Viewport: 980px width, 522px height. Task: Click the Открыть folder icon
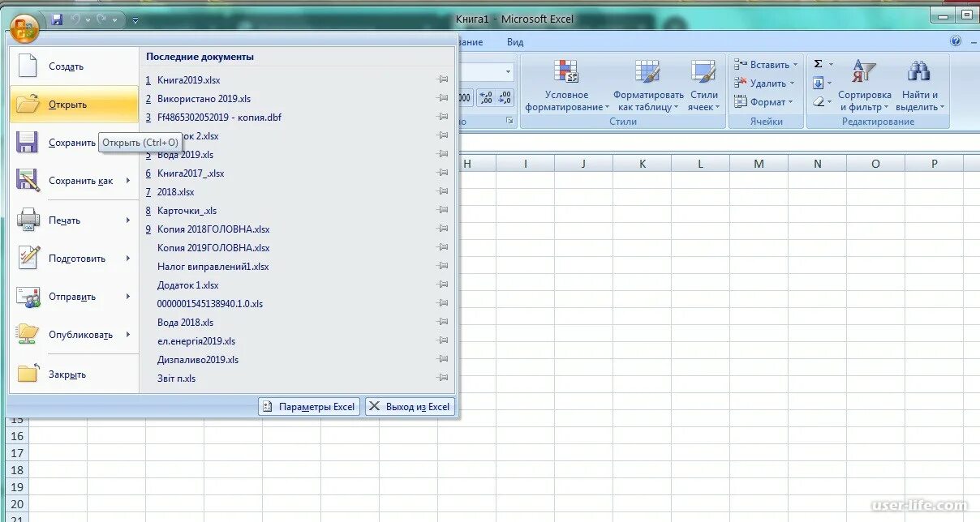click(28, 104)
